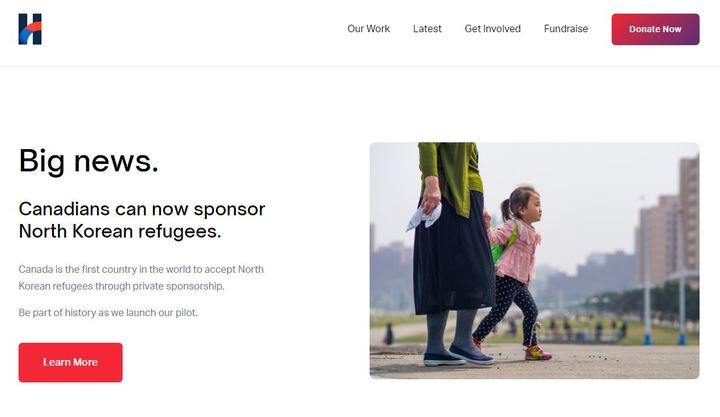Click the 'North Korean refugees.' heading line
Image resolution: width=720 pixels, height=417 pixels.
click(120, 231)
